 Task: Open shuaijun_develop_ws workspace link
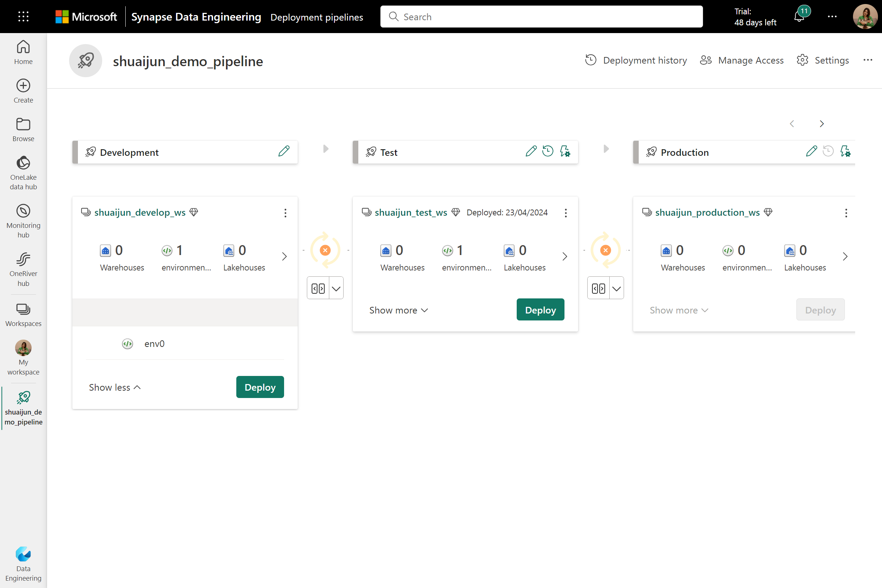click(x=140, y=212)
